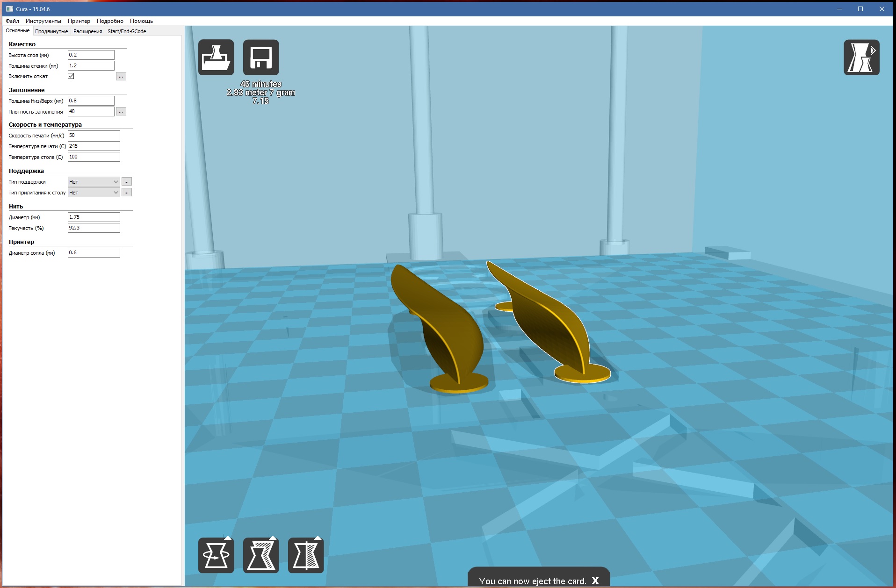Dismiss the eject card notification
Image resolution: width=896 pixels, height=588 pixels.
pos(595,581)
